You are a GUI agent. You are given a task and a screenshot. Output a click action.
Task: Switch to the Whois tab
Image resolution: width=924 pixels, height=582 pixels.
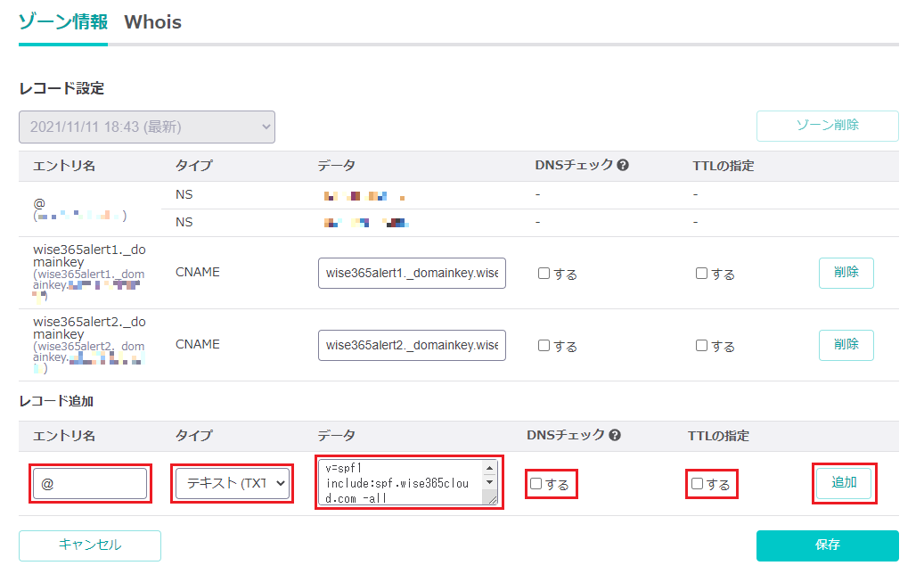(152, 22)
